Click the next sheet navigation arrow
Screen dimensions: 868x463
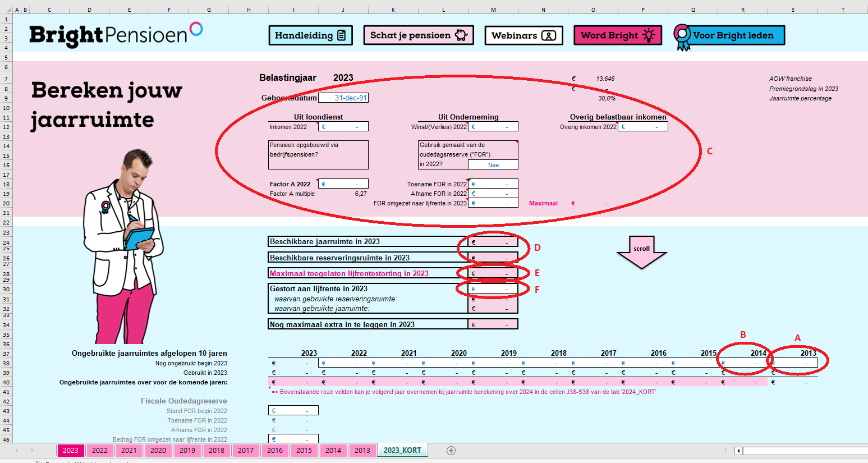tap(32, 451)
